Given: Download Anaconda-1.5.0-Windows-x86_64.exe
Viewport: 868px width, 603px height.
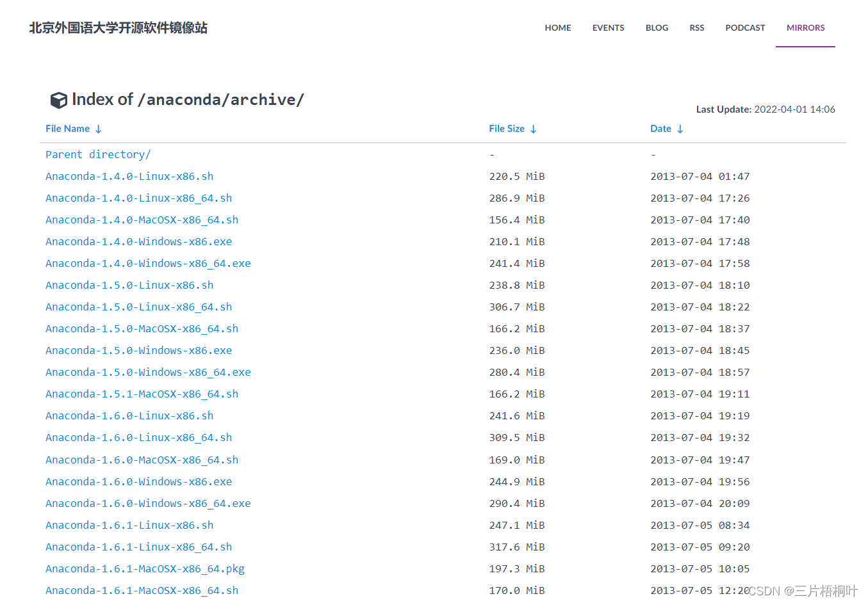Looking at the screenshot, I should point(148,372).
